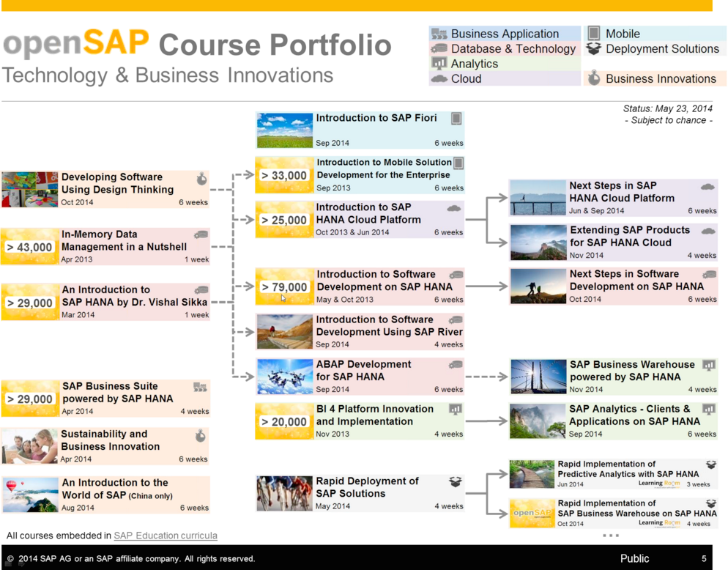Click analytics icon on SAP Business Warehouse powered card
Image resolution: width=728 pixels, height=570 pixels.
point(708,366)
